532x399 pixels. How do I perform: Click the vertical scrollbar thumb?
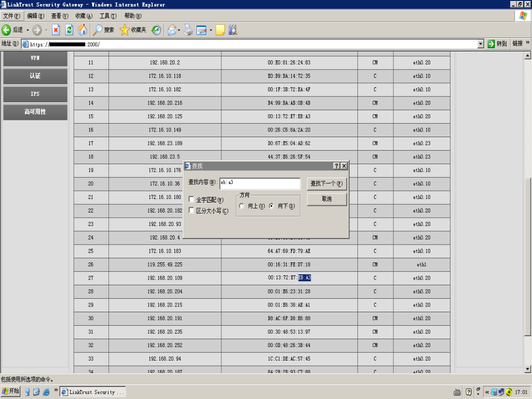click(x=527, y=257)
